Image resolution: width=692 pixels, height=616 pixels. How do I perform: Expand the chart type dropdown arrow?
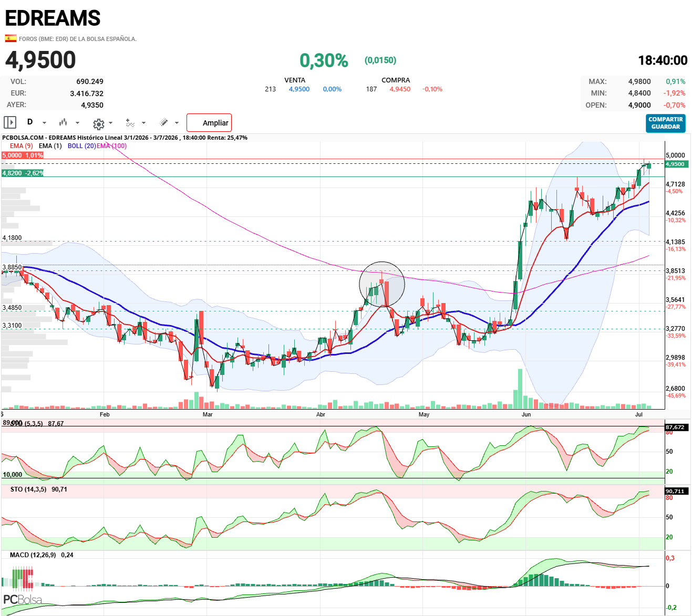(77, 123)
